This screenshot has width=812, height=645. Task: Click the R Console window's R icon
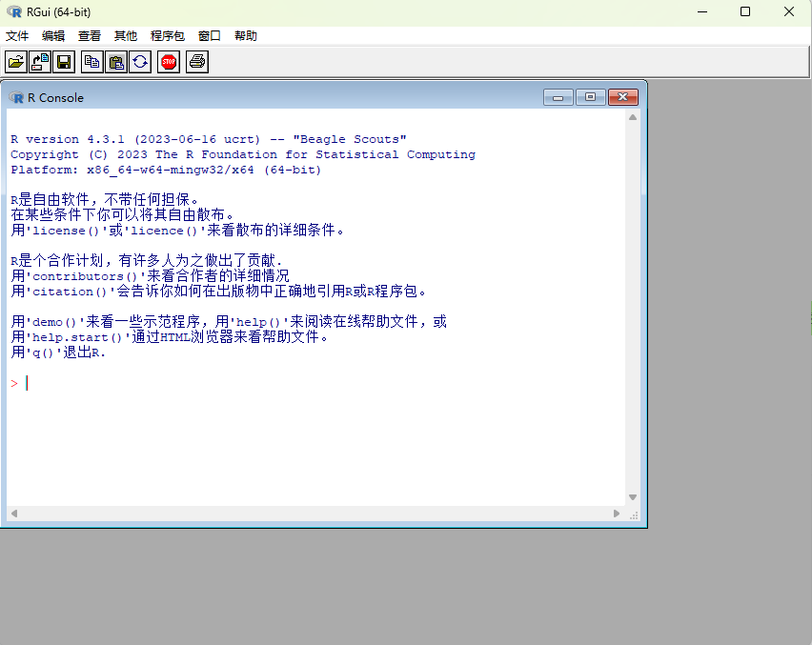(x=16, y=97)
